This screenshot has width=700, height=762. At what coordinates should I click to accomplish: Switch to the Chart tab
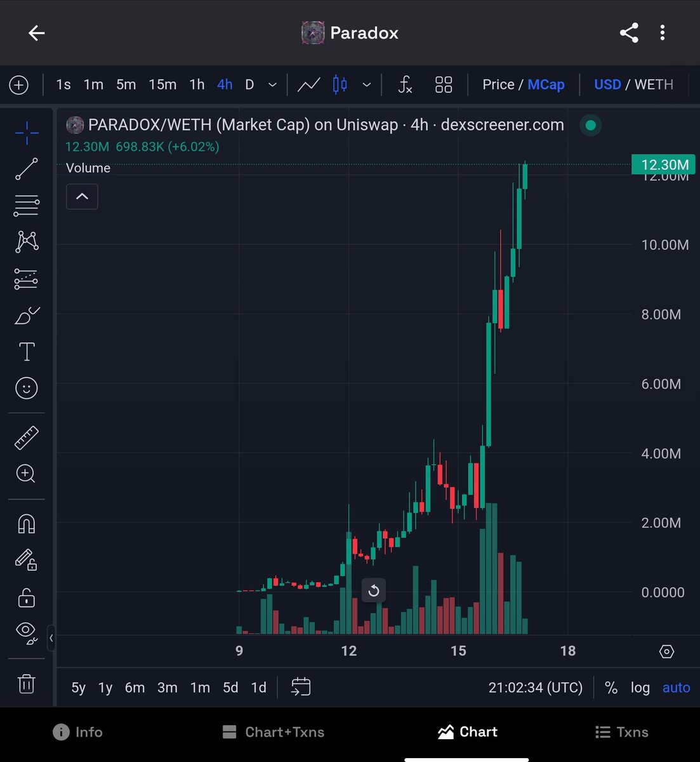tap(468, 732)
